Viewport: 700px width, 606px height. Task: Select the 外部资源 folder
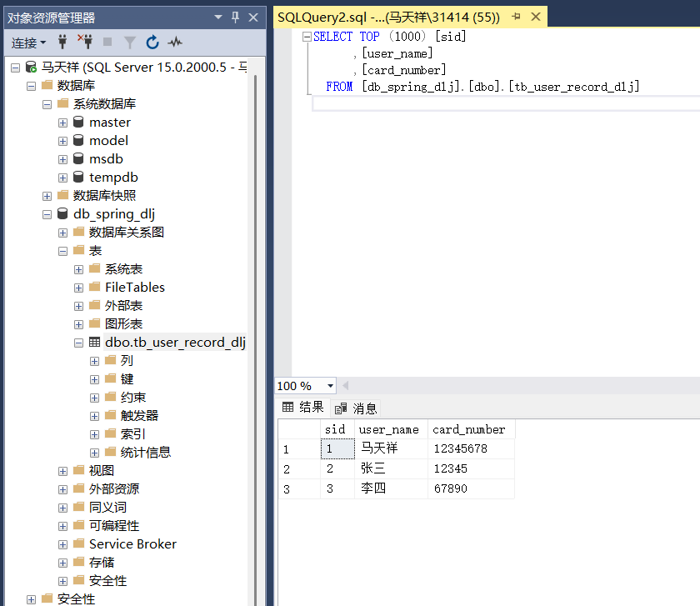pyautogui.click(x=114, y=489)
